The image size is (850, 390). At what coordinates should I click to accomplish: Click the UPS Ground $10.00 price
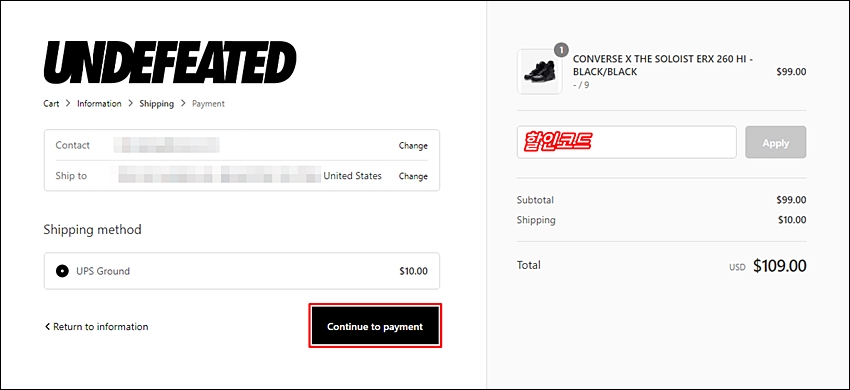pos(414,271)
